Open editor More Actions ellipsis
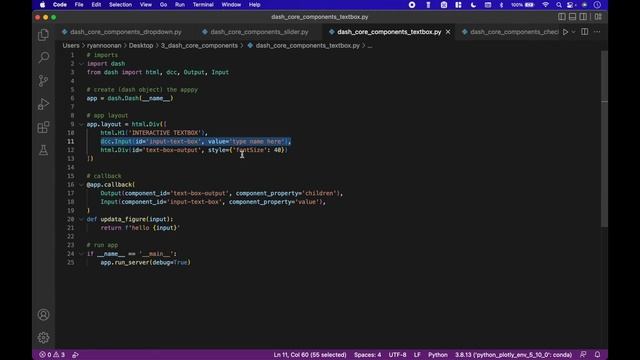Screen dimensions: 640x360 point(597,32)
